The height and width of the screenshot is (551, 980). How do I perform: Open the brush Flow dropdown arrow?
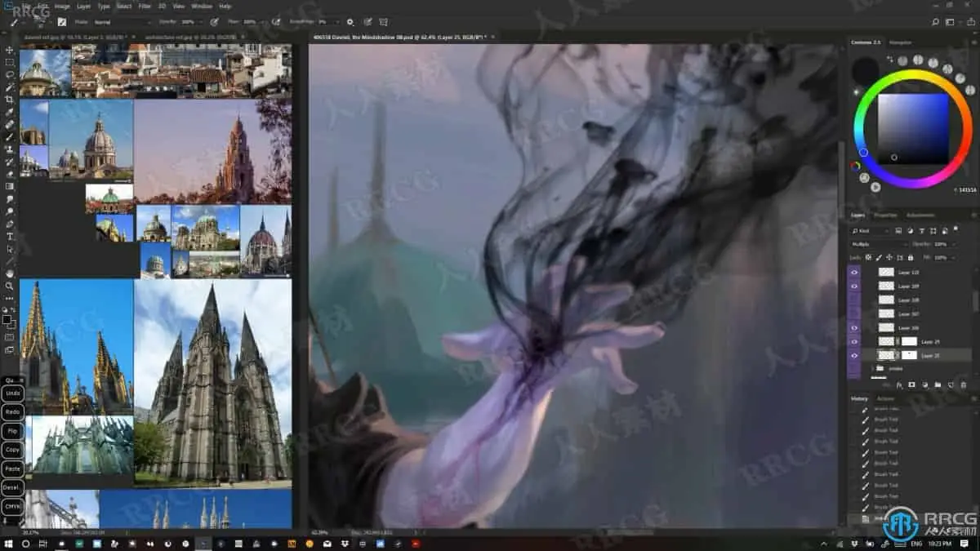click(262, 22)
